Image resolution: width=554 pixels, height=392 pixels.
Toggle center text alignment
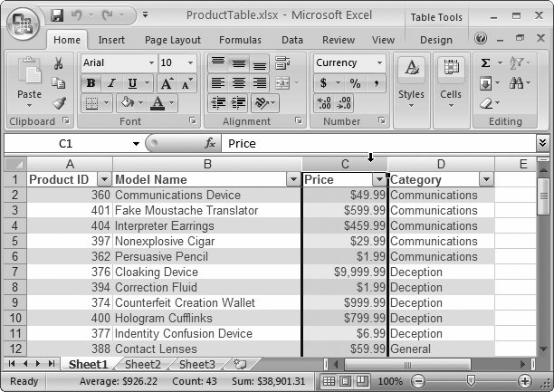point(238,83)
